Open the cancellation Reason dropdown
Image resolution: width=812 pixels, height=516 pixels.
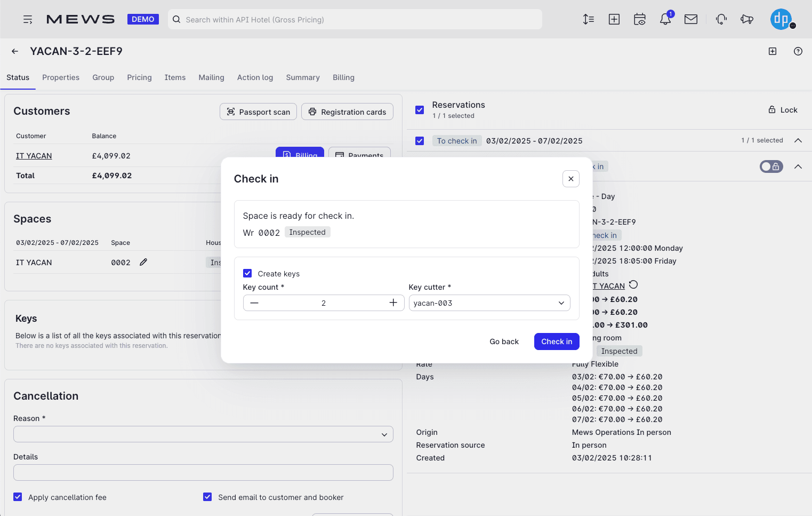pyautogui.click(x=203, y=434)
